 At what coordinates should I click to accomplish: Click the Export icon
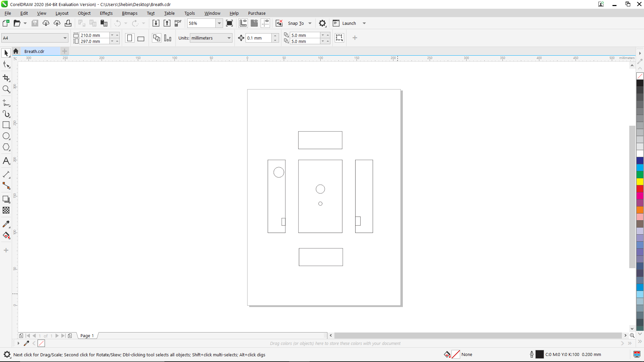tap(167, 23)
